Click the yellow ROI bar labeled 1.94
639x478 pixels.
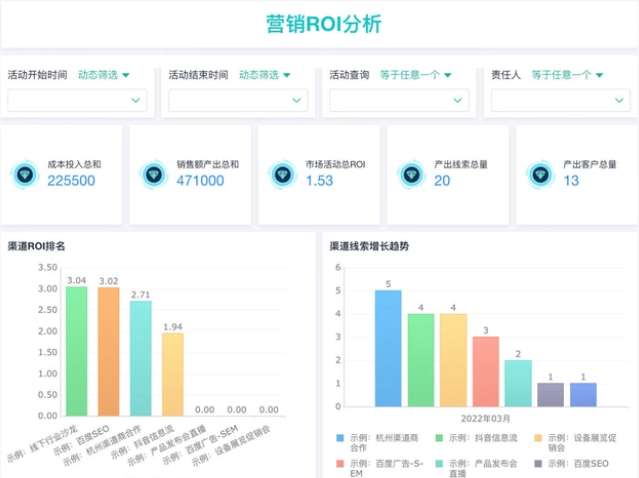(x=173, y=374)
